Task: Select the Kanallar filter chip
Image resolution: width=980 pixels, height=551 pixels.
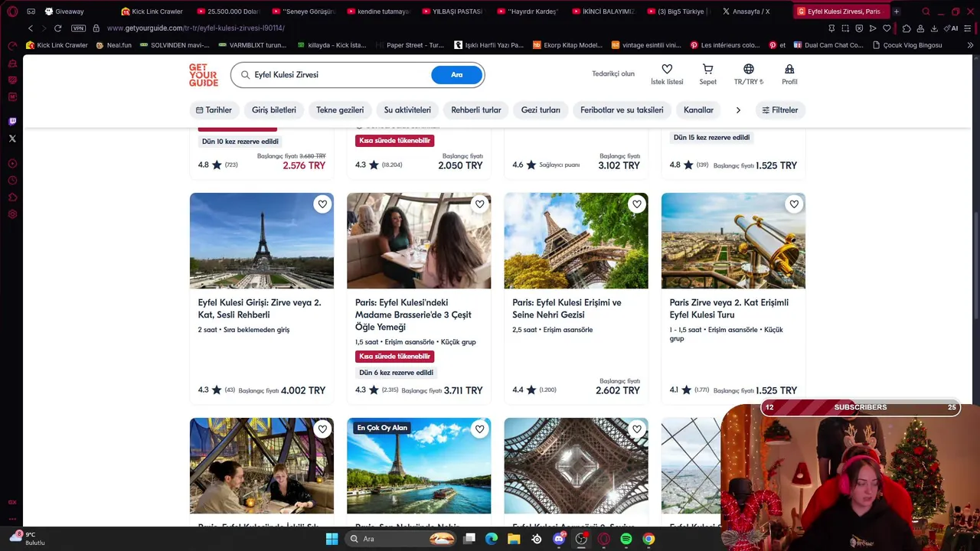Action: coord(698,110)
